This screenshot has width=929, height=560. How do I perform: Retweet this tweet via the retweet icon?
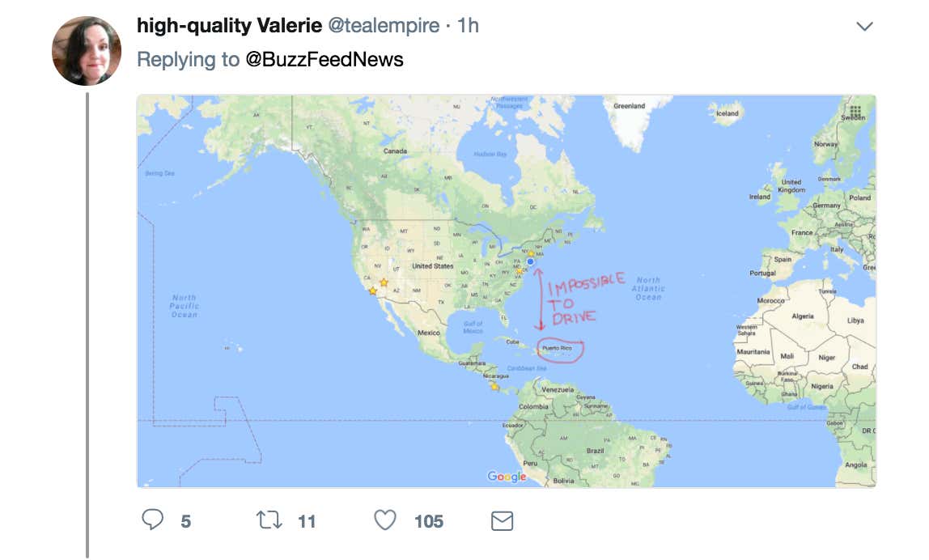point(268,520)
